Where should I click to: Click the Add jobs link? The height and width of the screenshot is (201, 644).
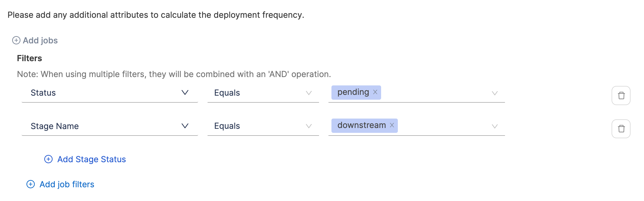(40, 40)
